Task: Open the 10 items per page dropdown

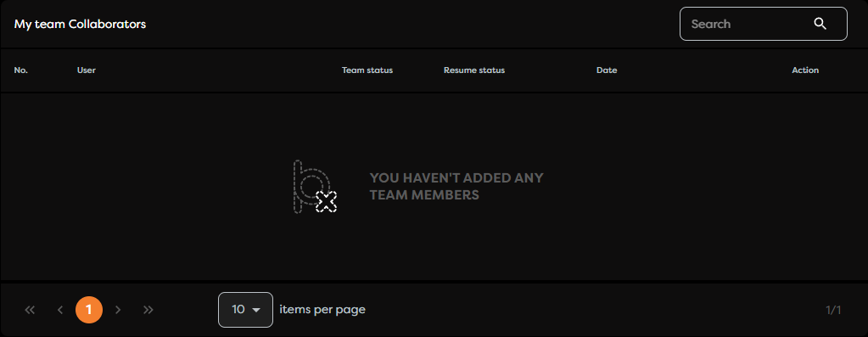Action: [246, 310]
